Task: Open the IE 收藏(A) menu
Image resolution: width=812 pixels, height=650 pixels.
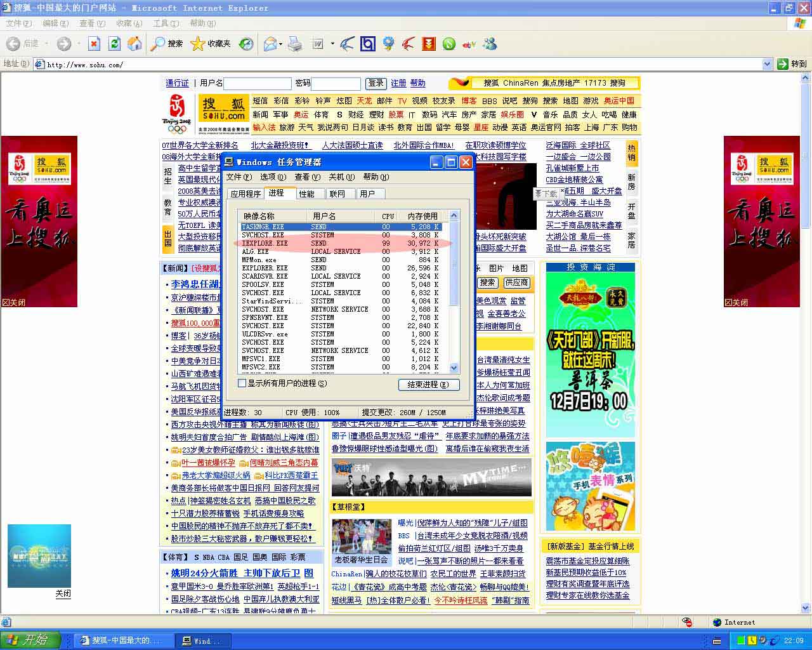Action: (x=129, y=23)
